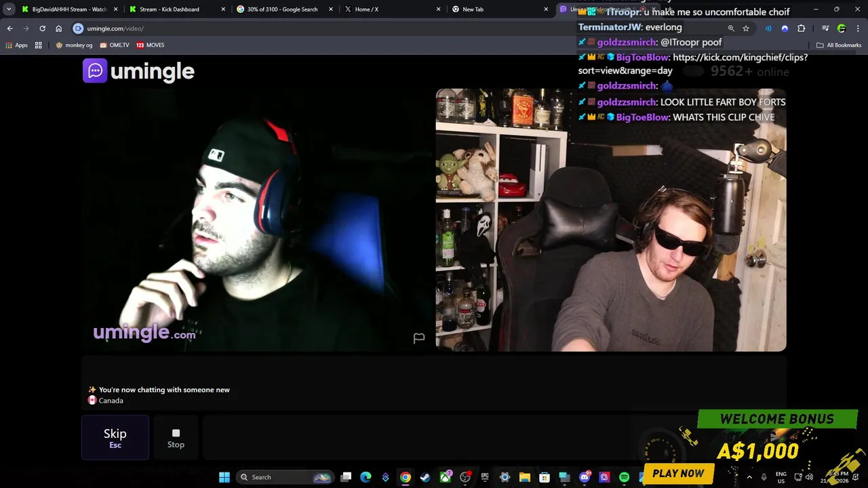868x488 pixels.
Task: Open the MOVES bookmark
Action: (x=151, y=45)
